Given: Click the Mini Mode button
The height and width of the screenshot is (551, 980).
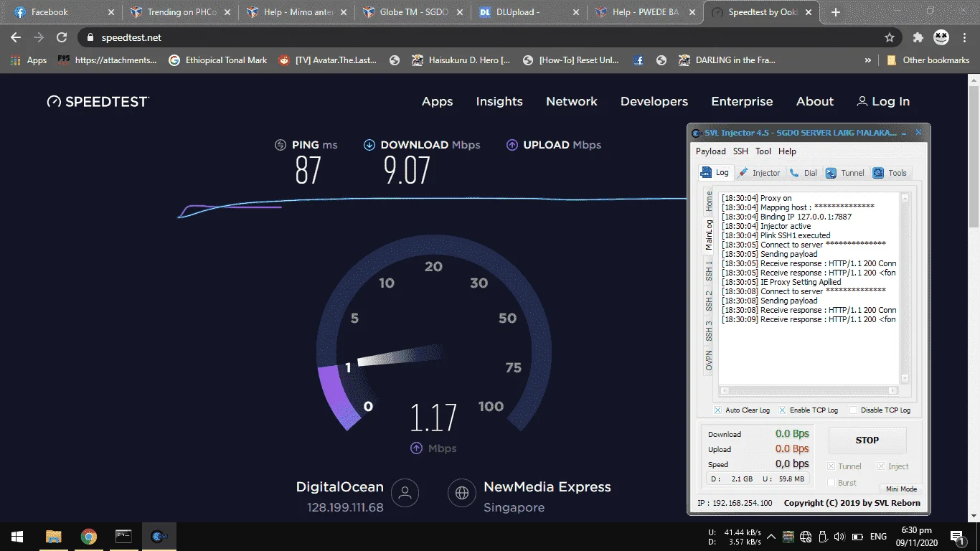Looking at the screenshot, I should (x=901, y=489).
